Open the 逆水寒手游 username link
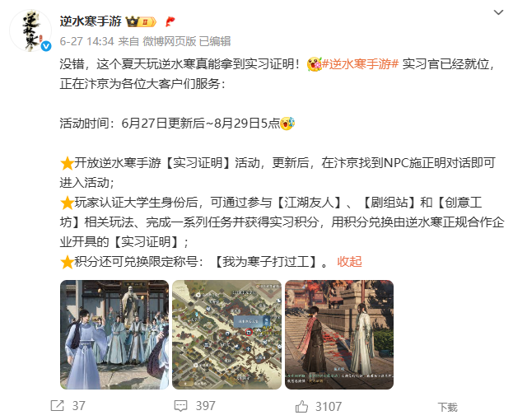Screen dimensions: 513x420 [91, 21]
